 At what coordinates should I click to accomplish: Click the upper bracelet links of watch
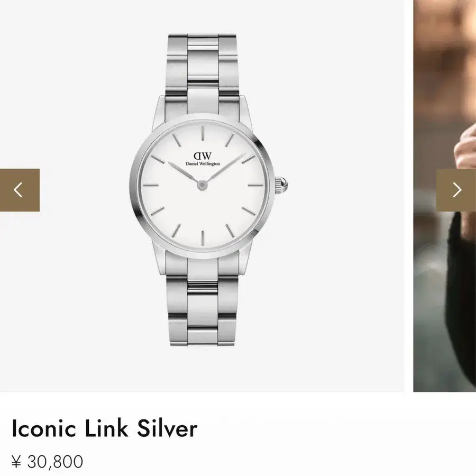[203, 75]
